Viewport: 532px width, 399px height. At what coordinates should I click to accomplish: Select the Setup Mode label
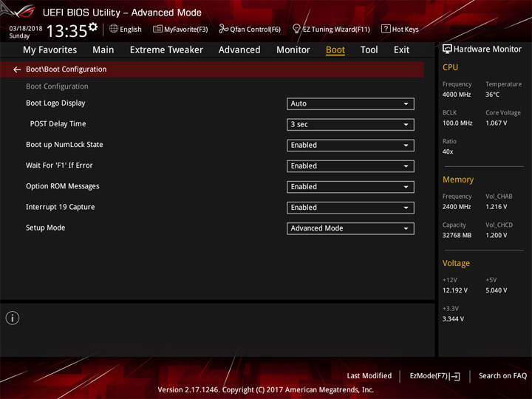(x=46, y=228)
